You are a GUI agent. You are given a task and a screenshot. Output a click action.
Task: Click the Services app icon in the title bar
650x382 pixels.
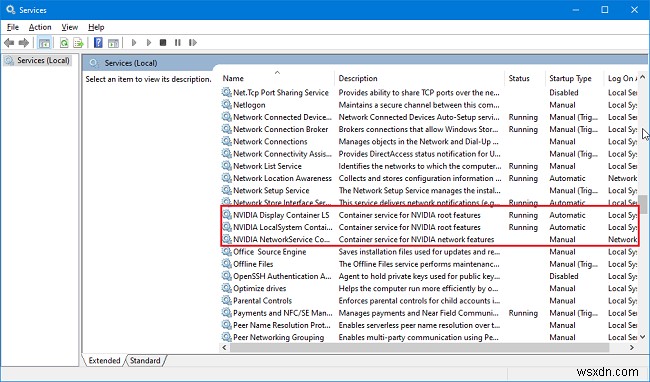(x=11, y=10)
